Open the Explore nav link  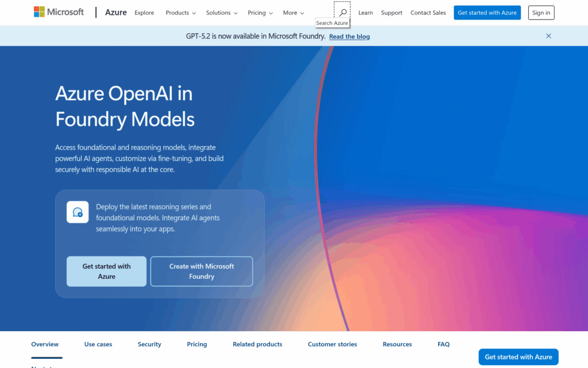point(144,13)
